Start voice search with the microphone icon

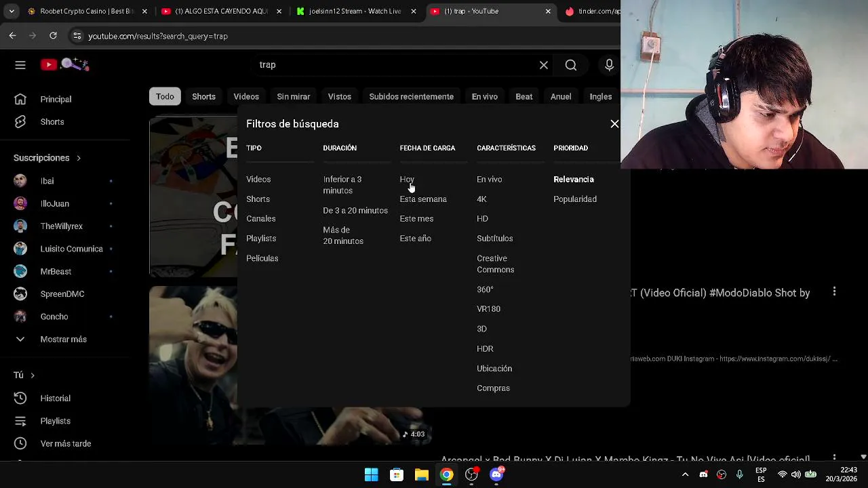(609, 65)
